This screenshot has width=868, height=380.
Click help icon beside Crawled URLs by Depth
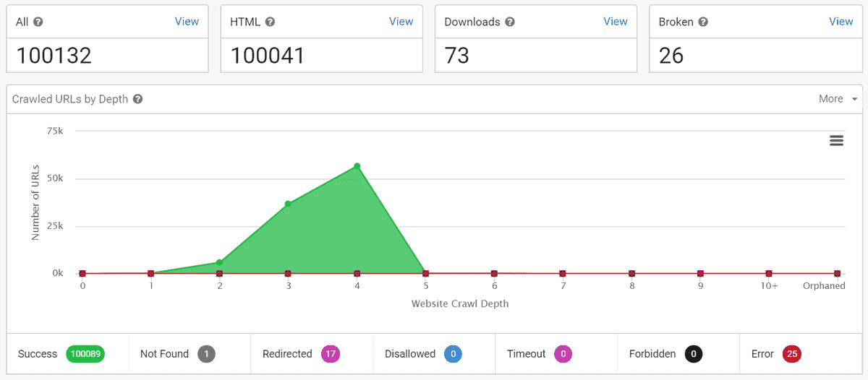(x=137, y=99)
